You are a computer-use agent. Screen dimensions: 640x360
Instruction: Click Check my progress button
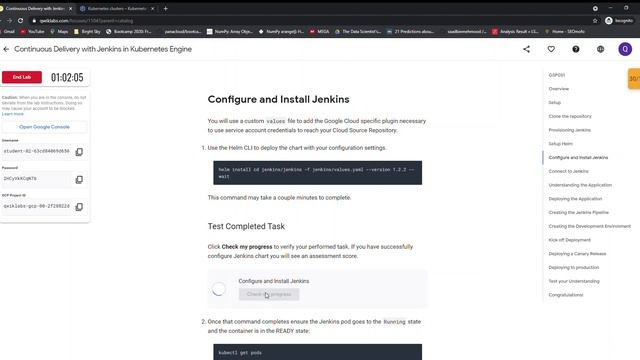(269, 294)
